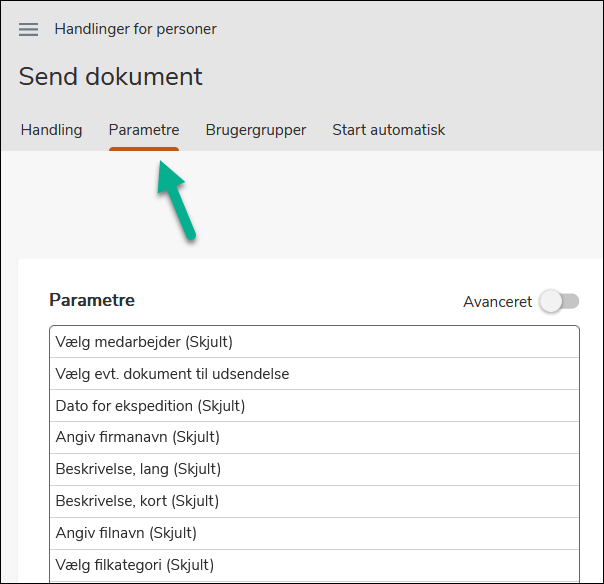This screenshot has width=604, height=584.
Task: Click the Send dokument page heading
Action: 110,76
